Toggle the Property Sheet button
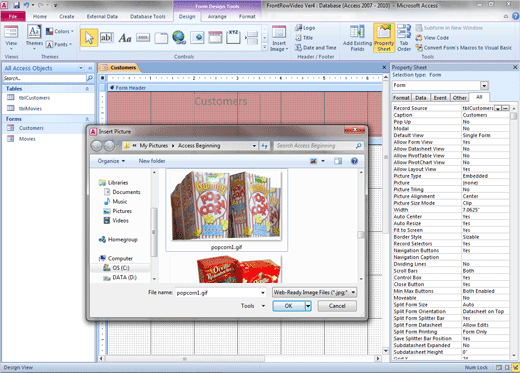 click(384, 38)
